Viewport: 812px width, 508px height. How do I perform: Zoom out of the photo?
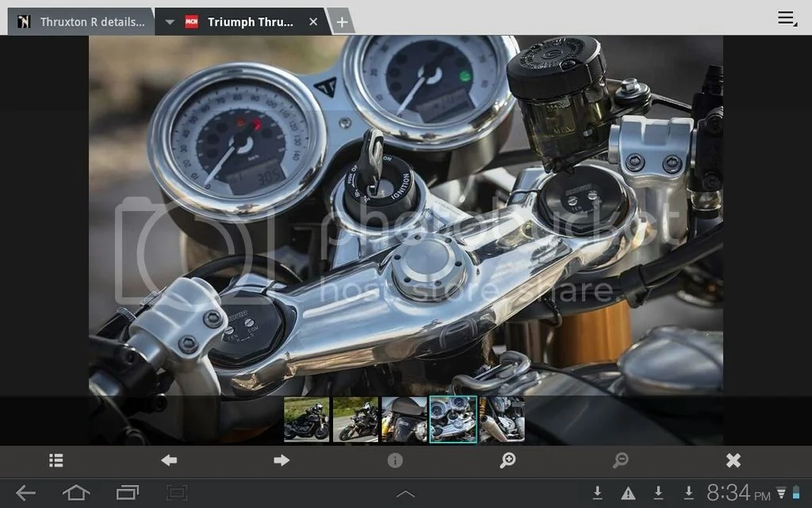pos(621,460)
